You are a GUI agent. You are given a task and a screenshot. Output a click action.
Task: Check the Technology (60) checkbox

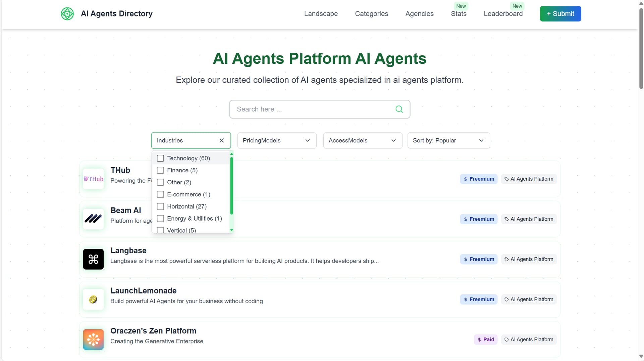pyautogui.click(x=160, y=158)
